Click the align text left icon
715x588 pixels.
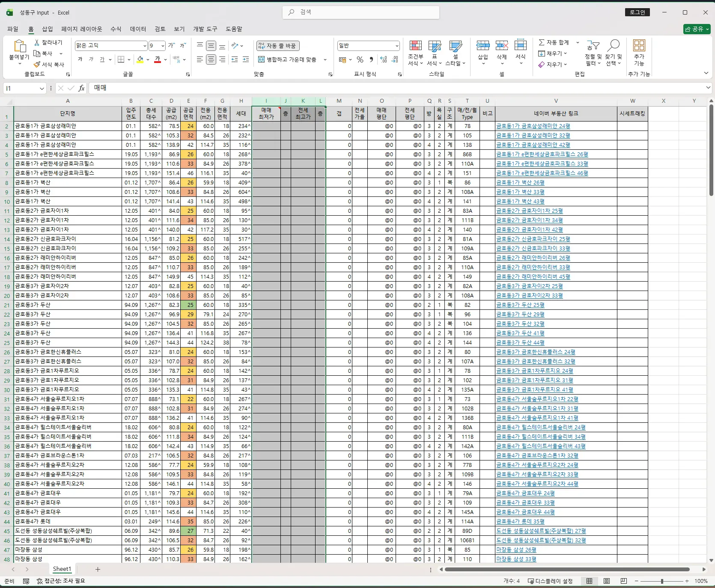click(x=200, y=59)
